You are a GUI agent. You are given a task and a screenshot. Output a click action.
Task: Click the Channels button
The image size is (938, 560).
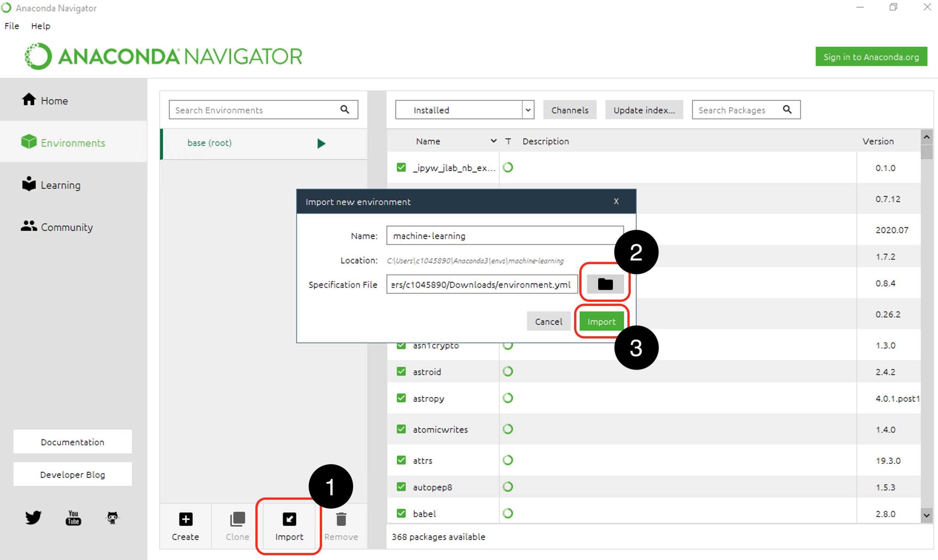569,110
